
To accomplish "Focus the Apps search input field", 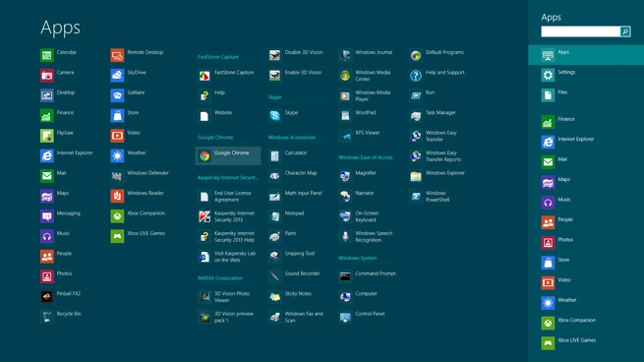I will [x=581, y=31].
